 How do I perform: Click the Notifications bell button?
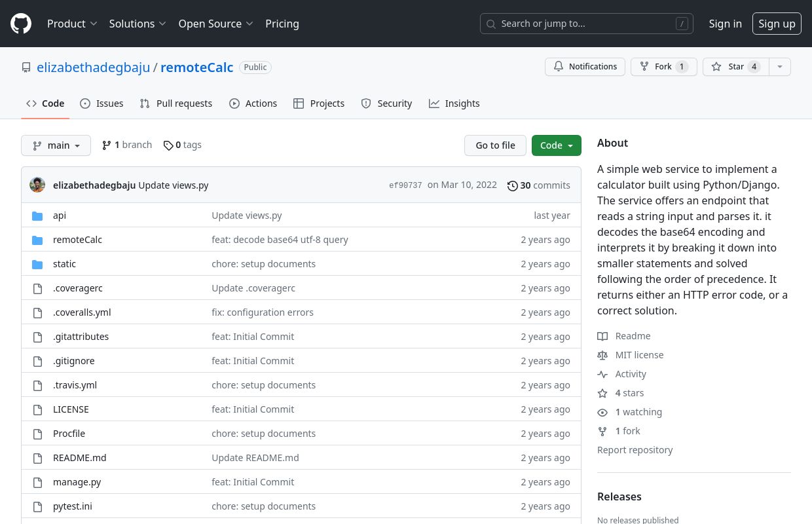tap(585, 67)
